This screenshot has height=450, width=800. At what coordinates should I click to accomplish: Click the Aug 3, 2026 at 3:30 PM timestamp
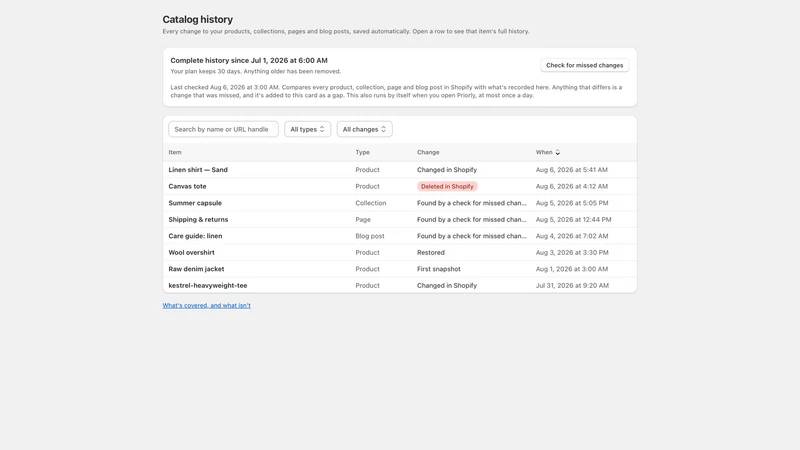(572, 253)
